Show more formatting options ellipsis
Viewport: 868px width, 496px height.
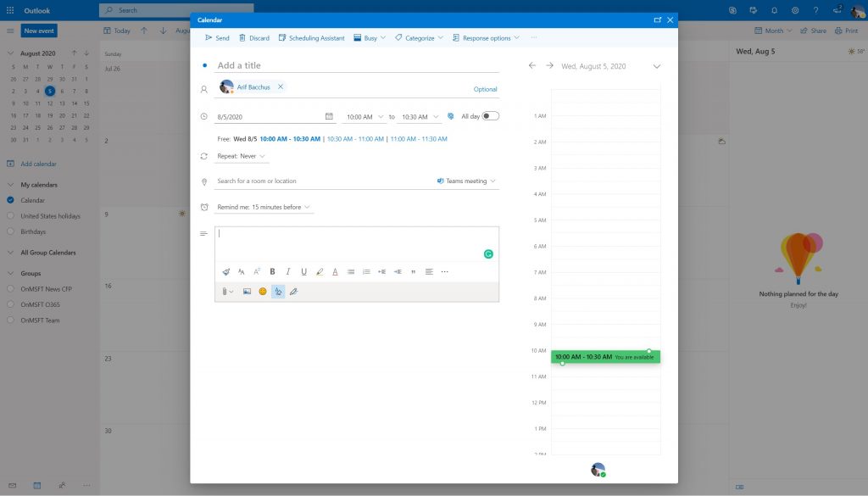pyautogui.click(x=444, y=272)
